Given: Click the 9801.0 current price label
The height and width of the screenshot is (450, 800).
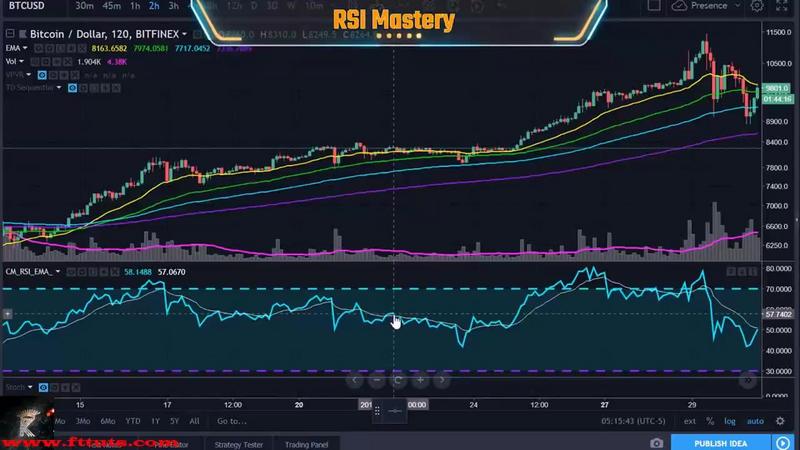Looking at the screenshot, I should tap(777, 88).
